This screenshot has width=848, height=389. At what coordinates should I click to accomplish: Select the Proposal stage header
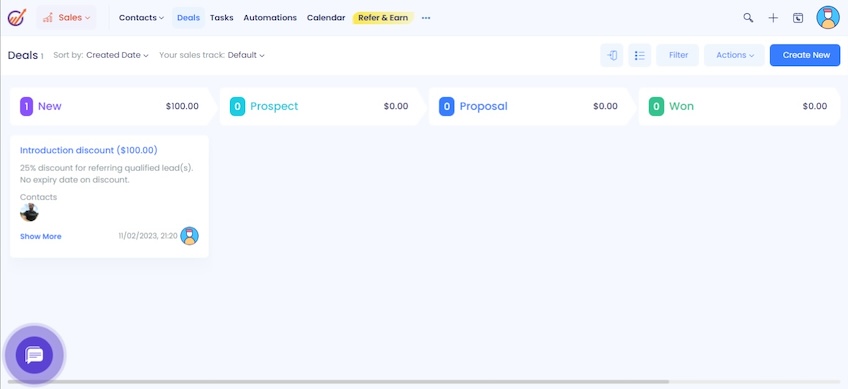(x=532, y=106)
